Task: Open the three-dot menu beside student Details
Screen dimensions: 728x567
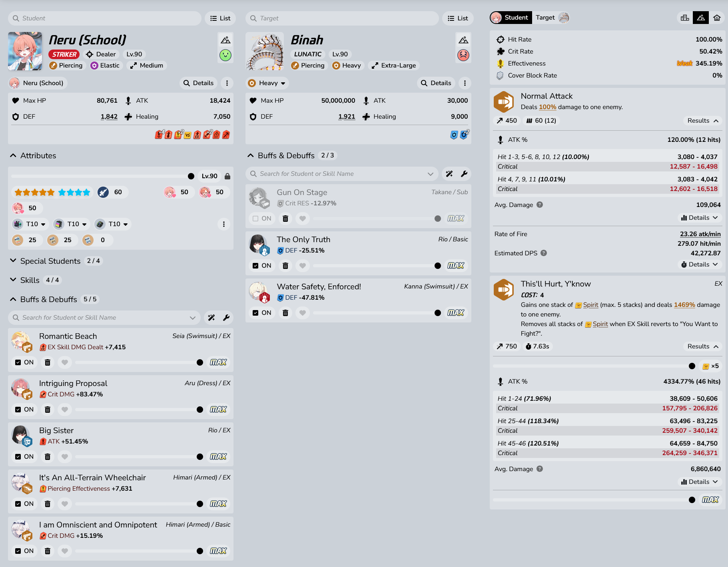Action: pyautogui.click(x=227, y=83)
